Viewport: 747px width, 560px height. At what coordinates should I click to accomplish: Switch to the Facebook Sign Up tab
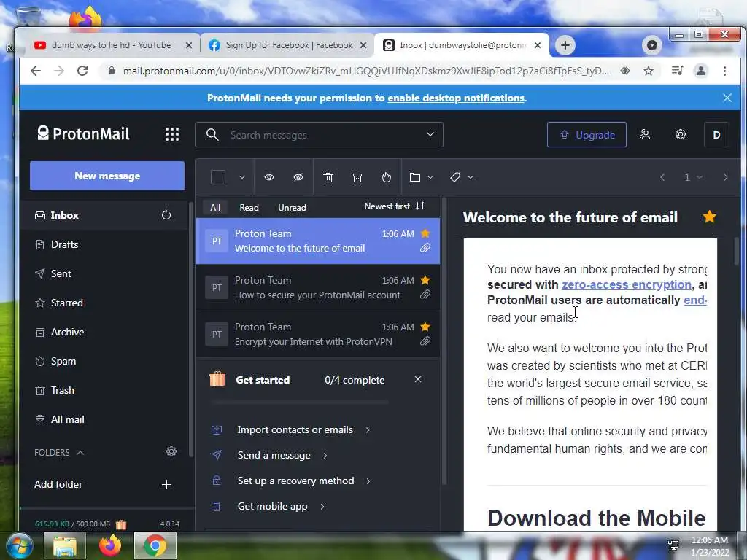288,45
